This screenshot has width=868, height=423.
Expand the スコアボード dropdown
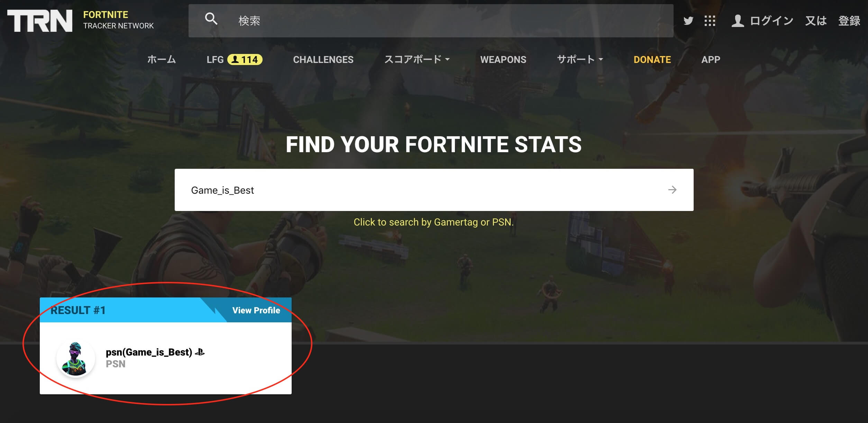pyautogui.click(x=417, y=59)
